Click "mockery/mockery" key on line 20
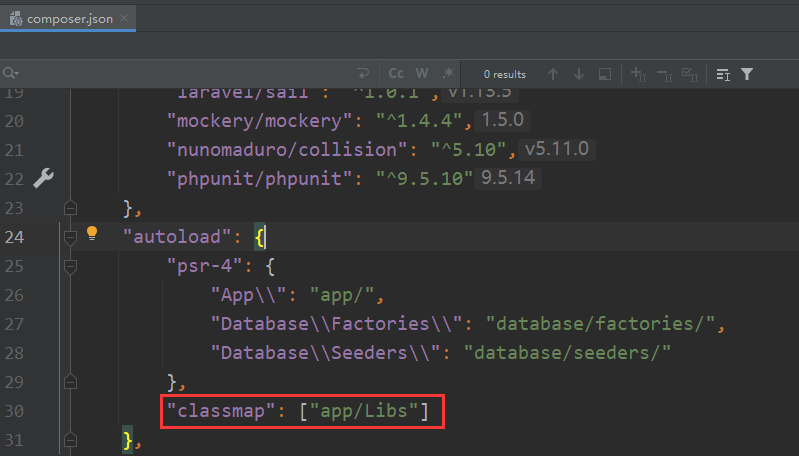Screen dimensions: 799x456 (260, 121)
